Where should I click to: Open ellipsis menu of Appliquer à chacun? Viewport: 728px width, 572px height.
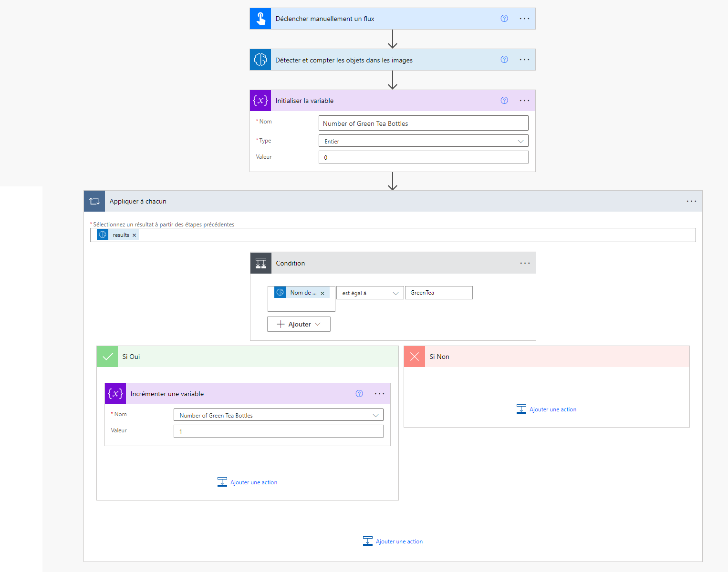pyautogui.click(x=691, y=201)
